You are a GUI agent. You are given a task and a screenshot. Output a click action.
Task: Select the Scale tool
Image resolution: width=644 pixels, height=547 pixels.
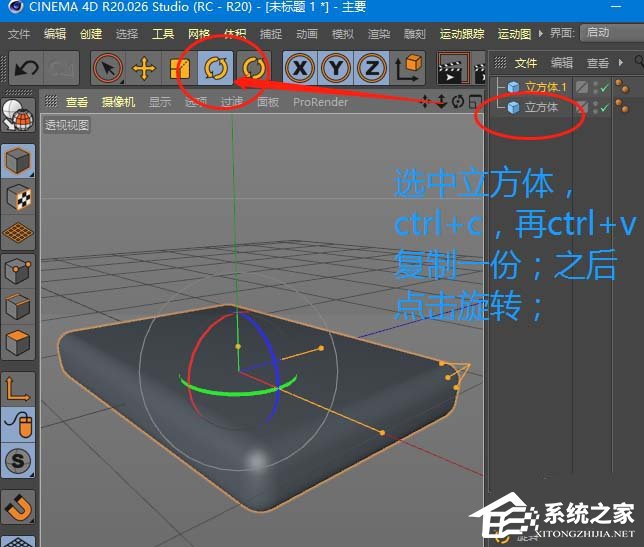(x=179, y=68)
